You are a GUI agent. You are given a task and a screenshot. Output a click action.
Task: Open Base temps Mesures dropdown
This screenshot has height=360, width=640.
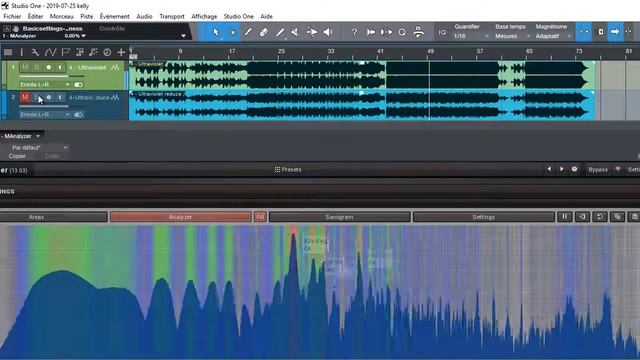pos(512,36)
